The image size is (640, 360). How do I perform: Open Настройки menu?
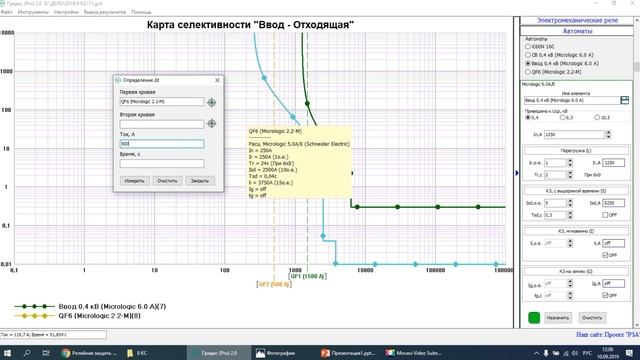pos(66,12)
